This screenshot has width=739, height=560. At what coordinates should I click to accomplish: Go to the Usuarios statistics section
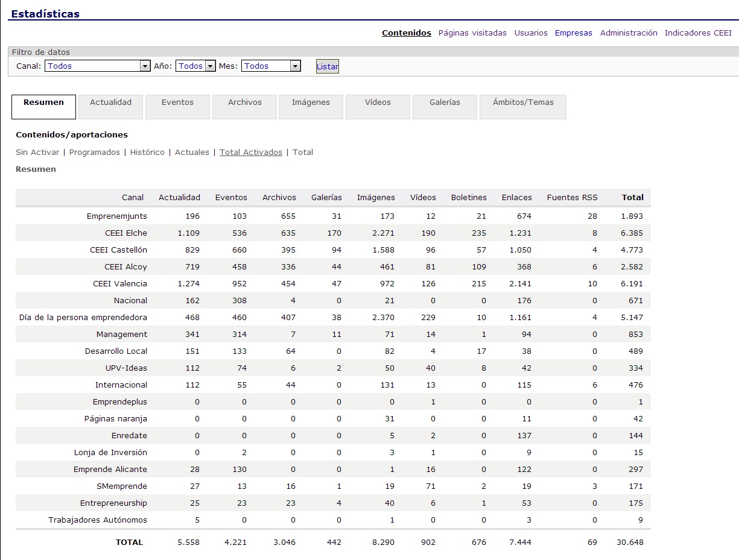click(531, 33)
